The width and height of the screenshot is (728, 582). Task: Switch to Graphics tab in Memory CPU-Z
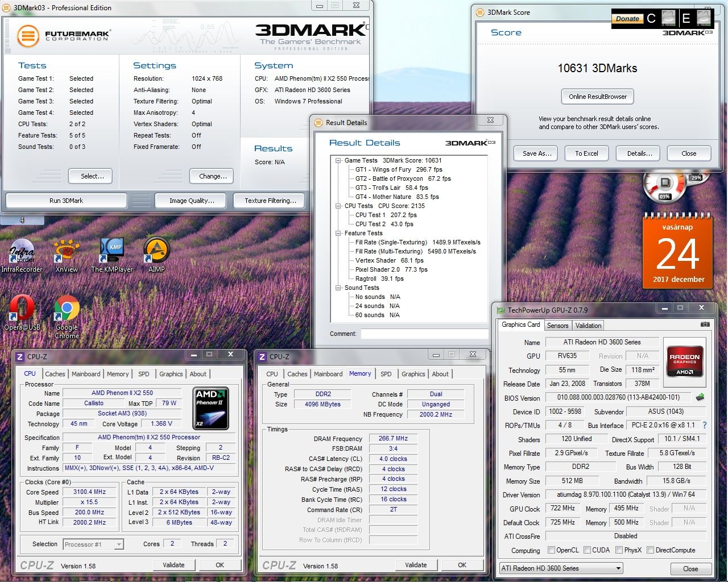click(413, 374)
